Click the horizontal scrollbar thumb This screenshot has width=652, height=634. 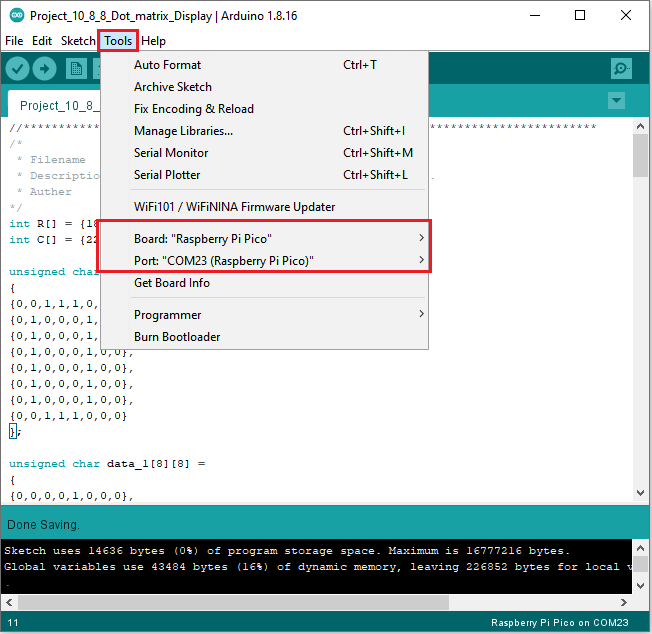click(x=233, y=602)
